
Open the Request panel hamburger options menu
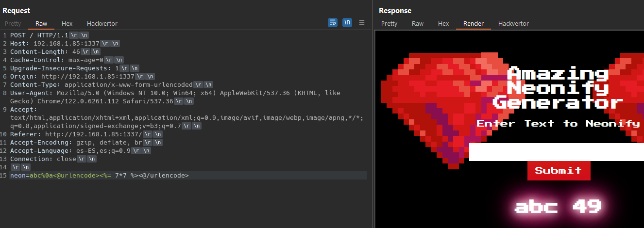pos(362,22)
